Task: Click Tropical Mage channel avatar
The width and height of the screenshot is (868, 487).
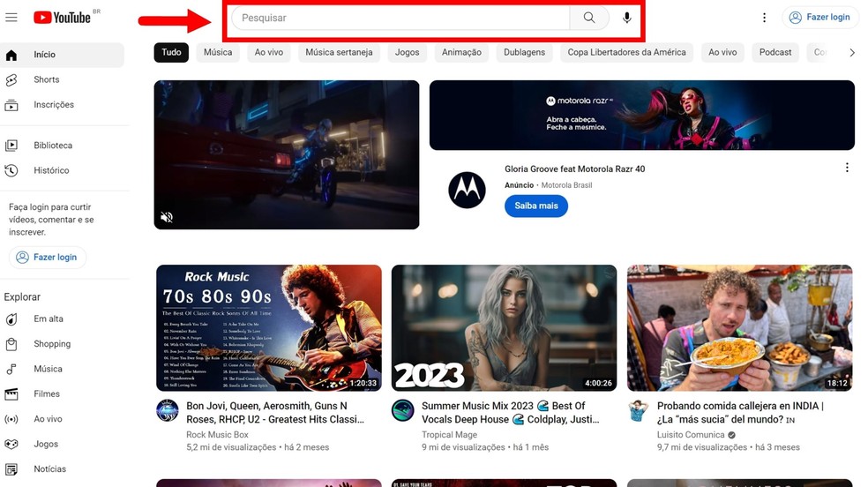Action: [x=402, y=410]
